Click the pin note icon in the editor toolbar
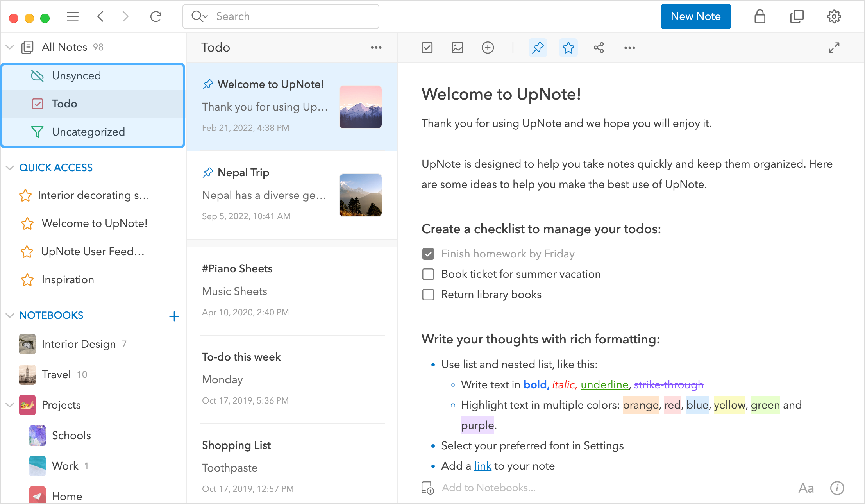This screenshot has width=865, height=504. pos(538,48)
